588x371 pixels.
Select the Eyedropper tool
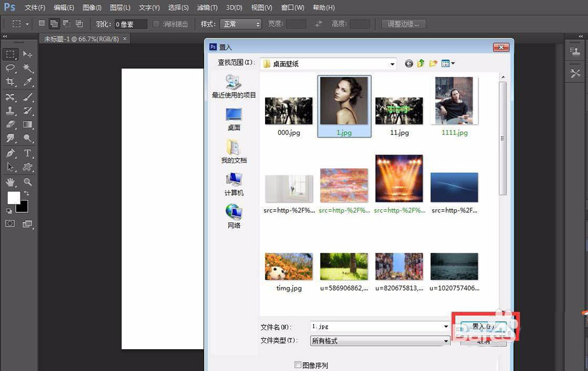point(28,82)
